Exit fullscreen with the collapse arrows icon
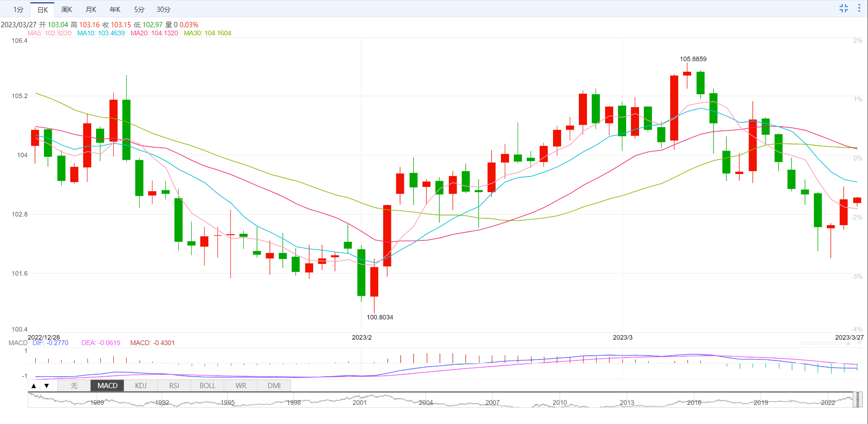The width and height of the screenshot is (868, 424). [844, 9]
